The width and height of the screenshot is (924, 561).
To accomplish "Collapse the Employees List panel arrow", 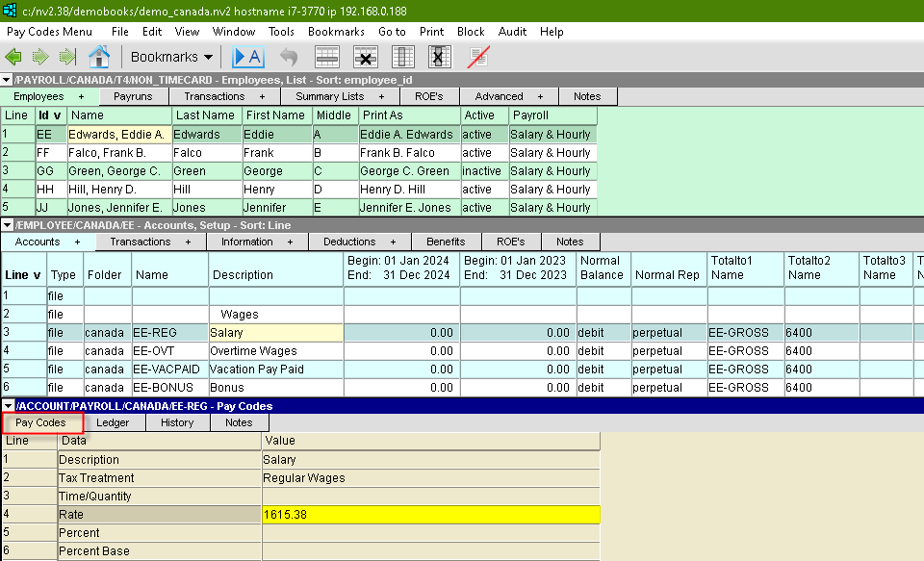I will coord(7,80).
